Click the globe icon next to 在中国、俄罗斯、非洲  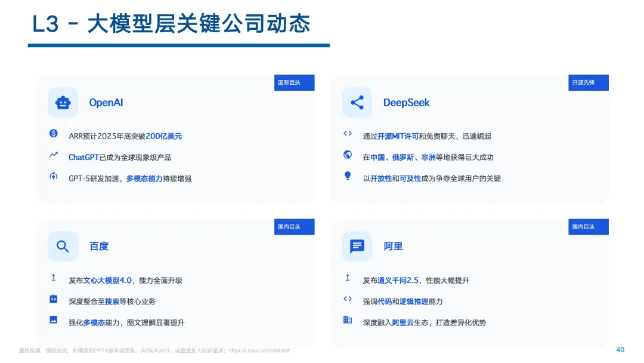tap(348, 155)
